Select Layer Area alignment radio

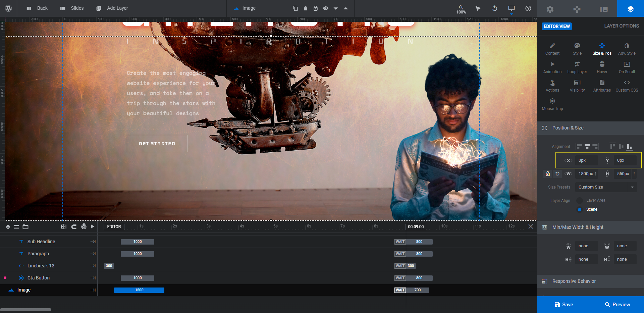(579, 200)
